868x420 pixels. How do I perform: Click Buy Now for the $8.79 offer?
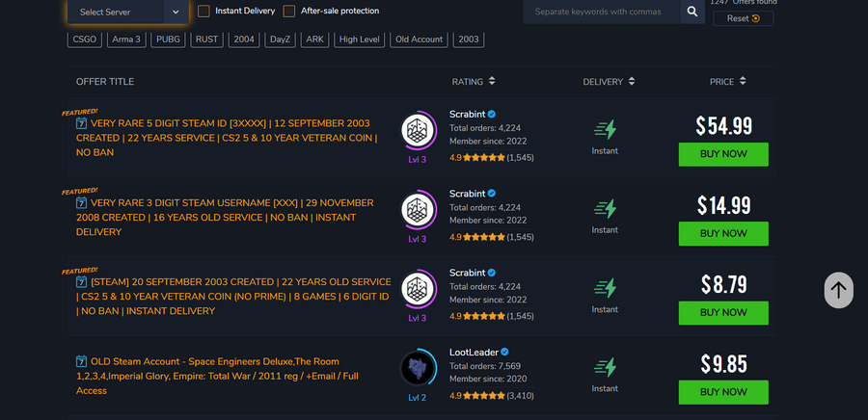click(723, 313)
